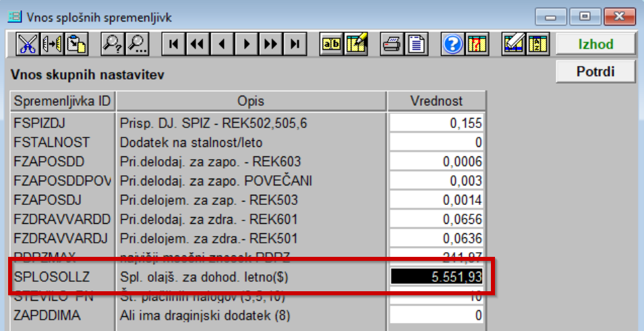Click the Spremenljivka ID column header
This screenshot has width=644, height=331.
[61, 101]
